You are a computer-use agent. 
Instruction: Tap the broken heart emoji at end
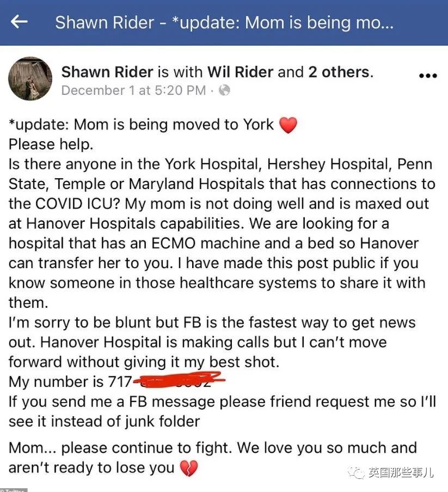point(189,469)
